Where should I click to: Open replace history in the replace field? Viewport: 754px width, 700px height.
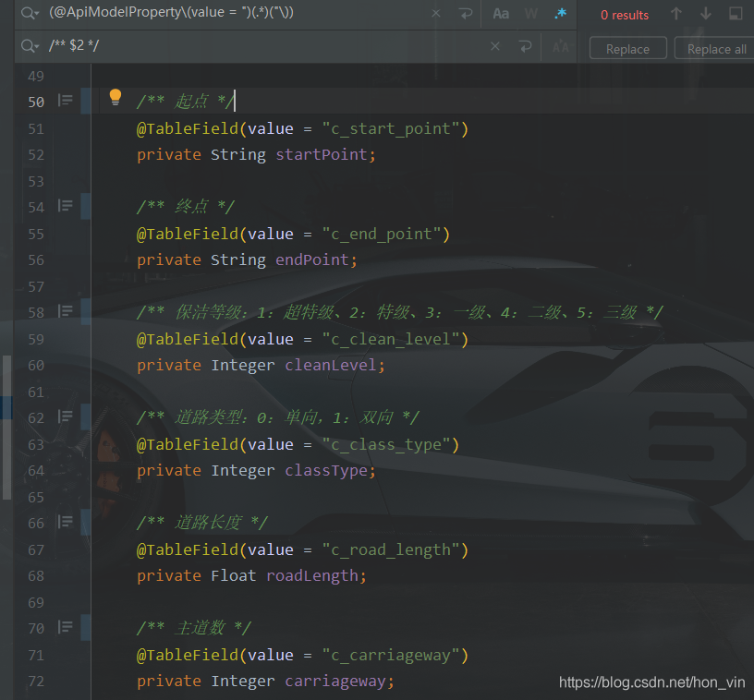coord(30,46)
